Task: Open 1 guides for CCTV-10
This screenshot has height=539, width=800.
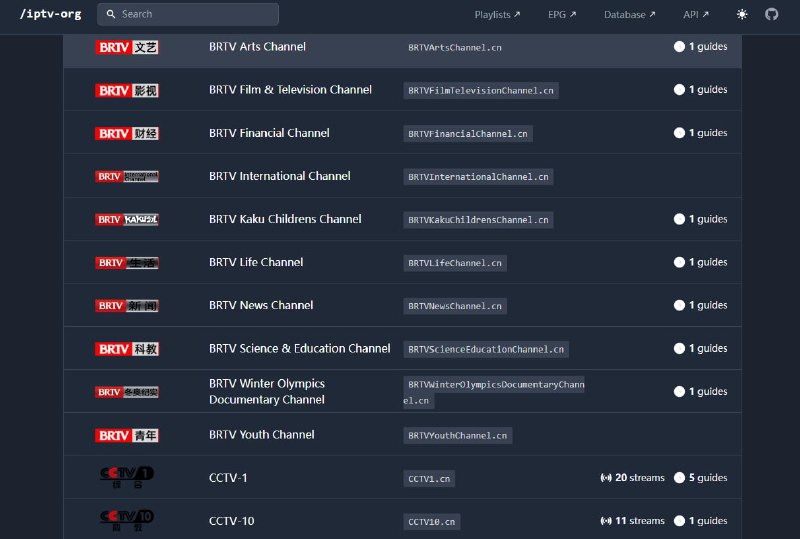Action: coord(700,521)
